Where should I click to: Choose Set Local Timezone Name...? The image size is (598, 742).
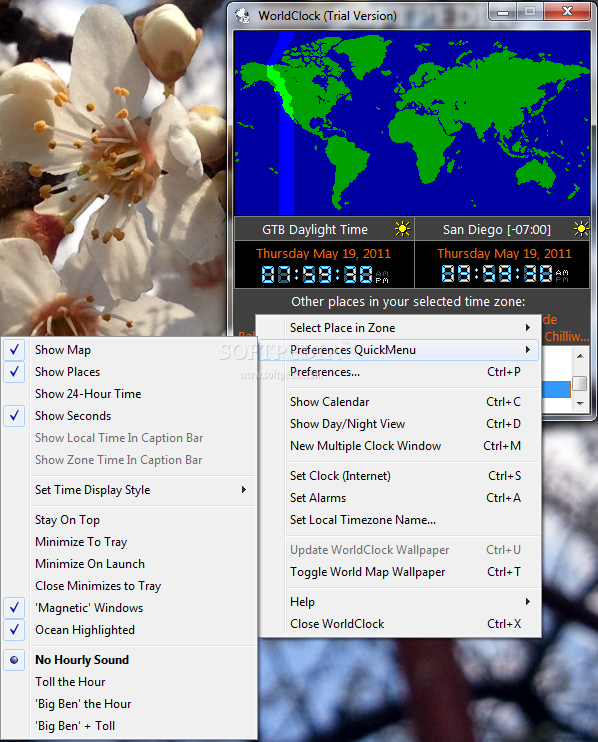pos(398,520)
